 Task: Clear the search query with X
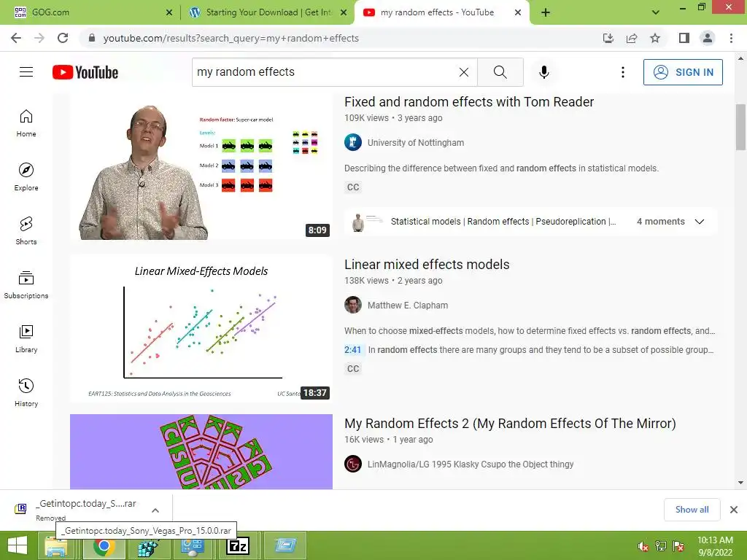[x=463, y=72]
